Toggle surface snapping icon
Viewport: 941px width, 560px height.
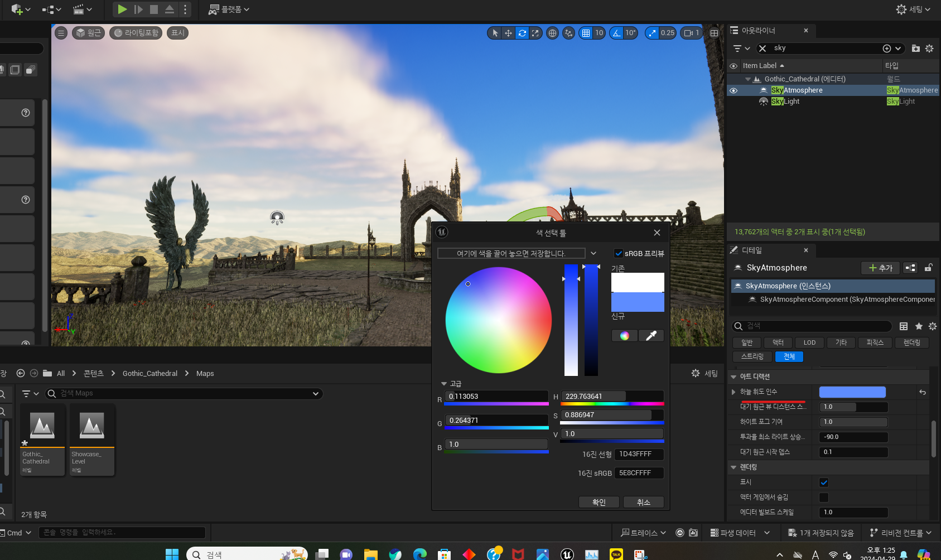(568, 33)
